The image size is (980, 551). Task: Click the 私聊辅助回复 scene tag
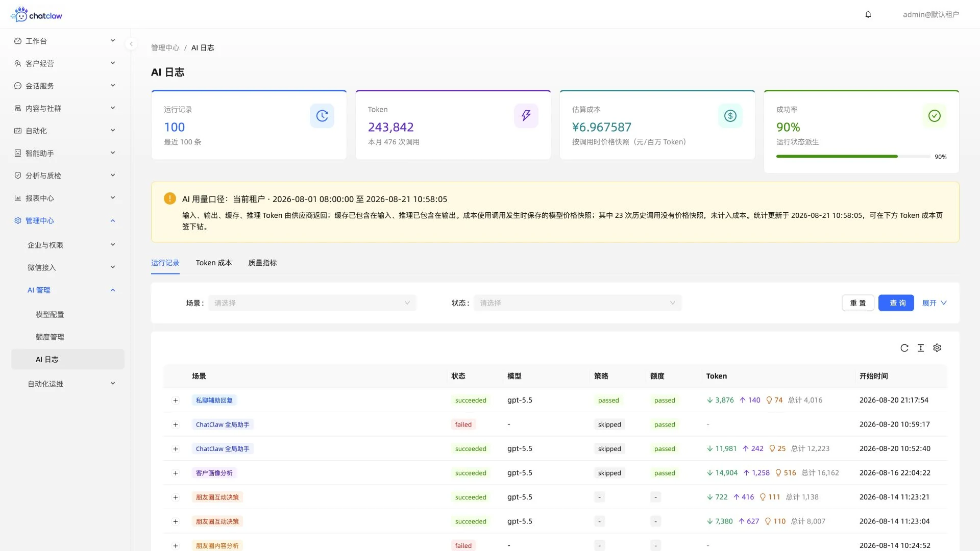[214, 400]
